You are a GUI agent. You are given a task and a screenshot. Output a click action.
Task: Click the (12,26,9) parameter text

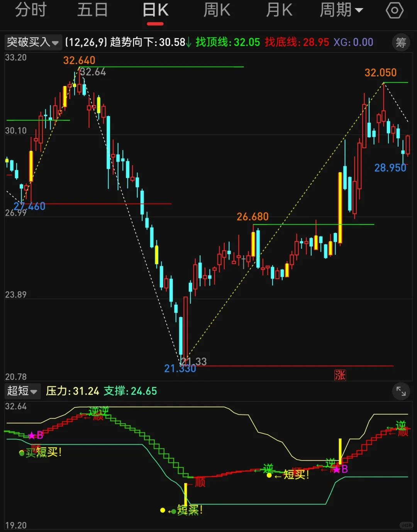pyautogui.click(x=86, y=42)
